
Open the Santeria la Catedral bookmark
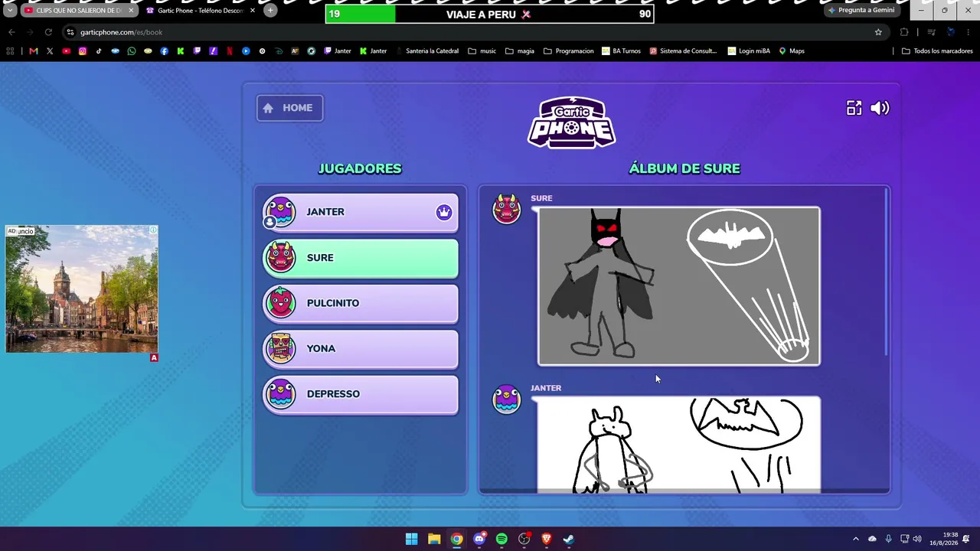(x=426, y=51)
